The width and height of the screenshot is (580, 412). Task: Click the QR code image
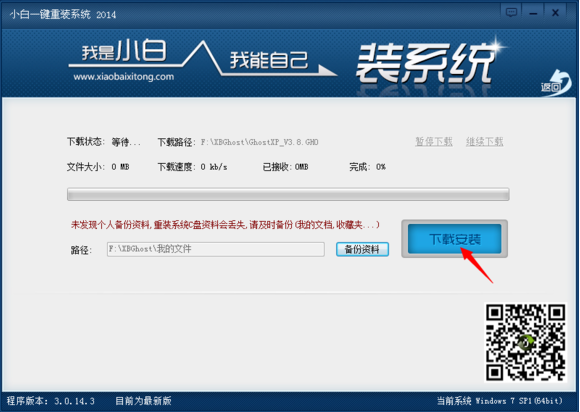[x=525, y=342]
